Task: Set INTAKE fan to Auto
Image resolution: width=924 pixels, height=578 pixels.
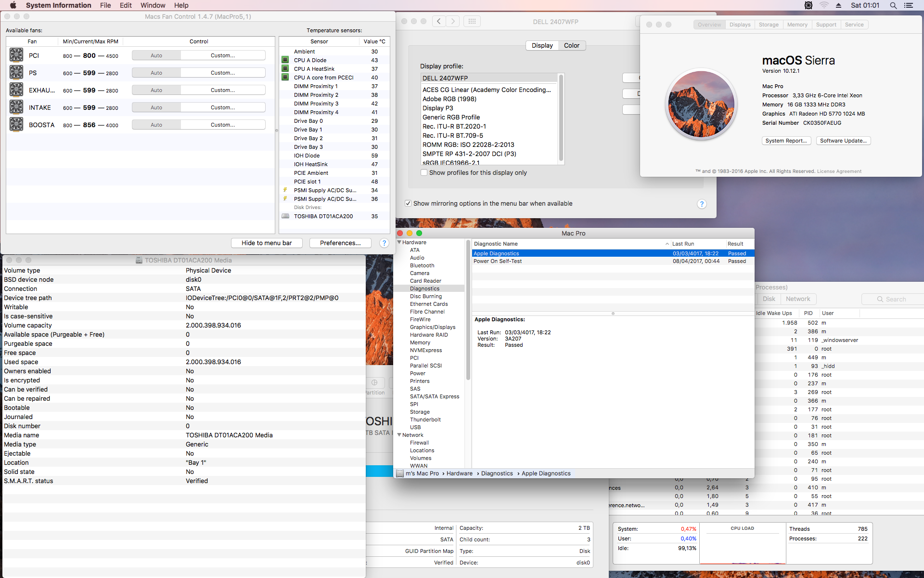Action: [156, 107]
